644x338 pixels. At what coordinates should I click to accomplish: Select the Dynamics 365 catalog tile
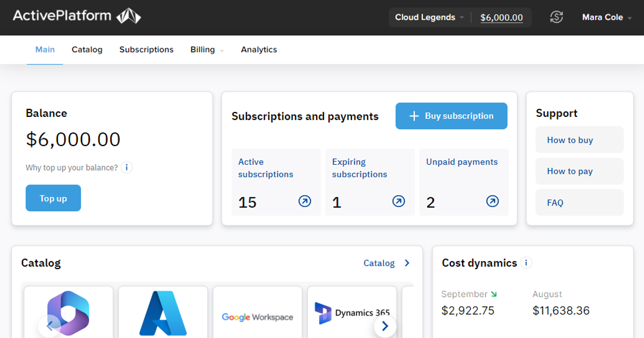tap(352, 313)
